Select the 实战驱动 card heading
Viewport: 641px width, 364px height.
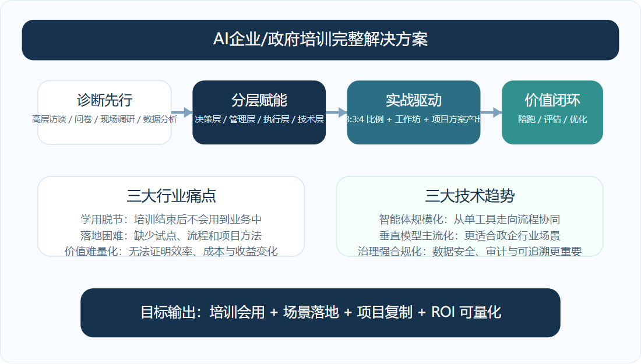414,100
